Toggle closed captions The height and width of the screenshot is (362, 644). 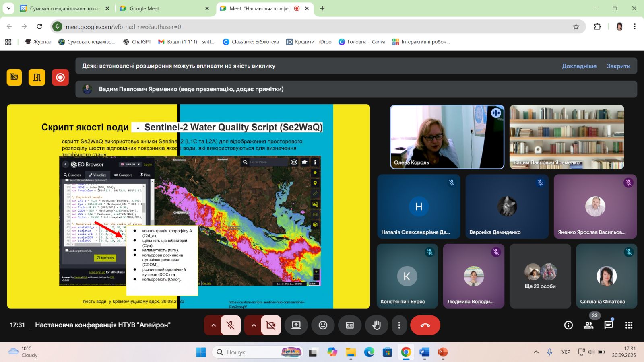tap(350, 325)
